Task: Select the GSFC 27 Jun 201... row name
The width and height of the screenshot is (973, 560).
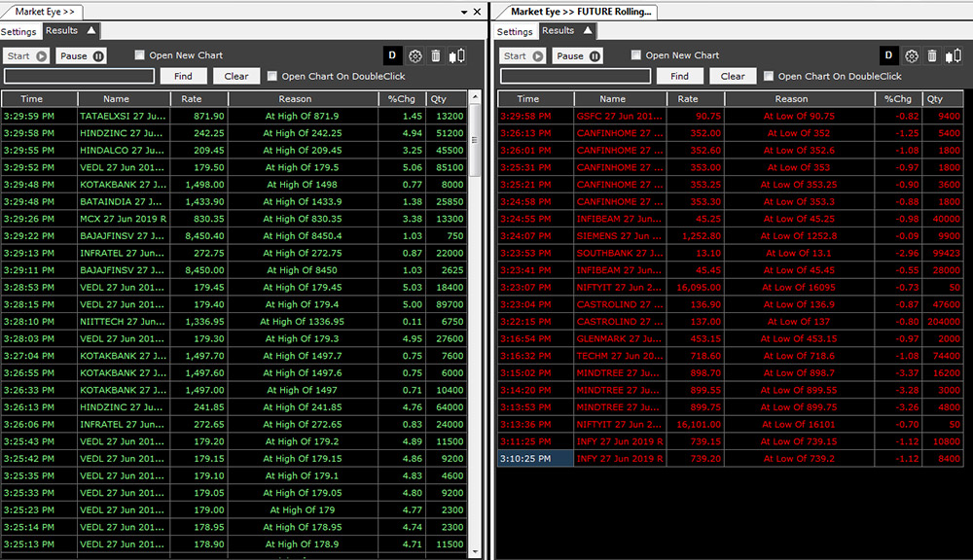Action: 619,116
